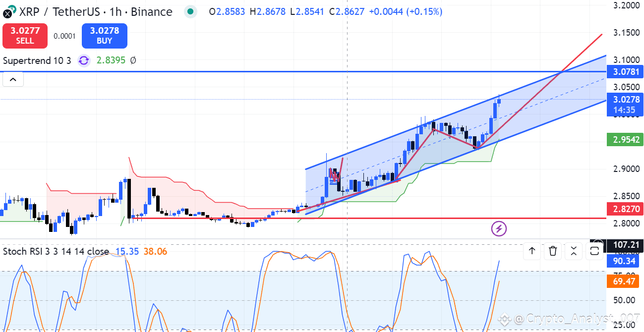The image size is (644, 332).
Task: Maximize the Stoch RSI pane with the square icon
Action: tap(594, 251)
